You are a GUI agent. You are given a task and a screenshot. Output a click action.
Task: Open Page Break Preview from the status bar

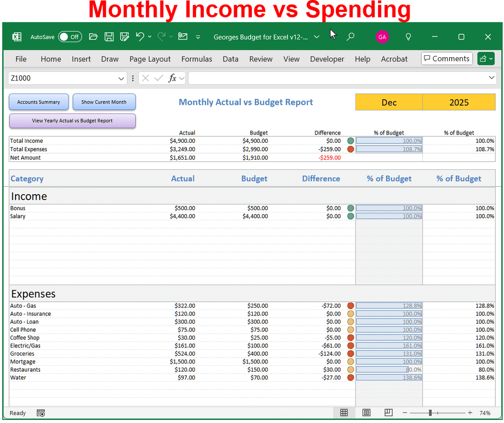(387, 412)
